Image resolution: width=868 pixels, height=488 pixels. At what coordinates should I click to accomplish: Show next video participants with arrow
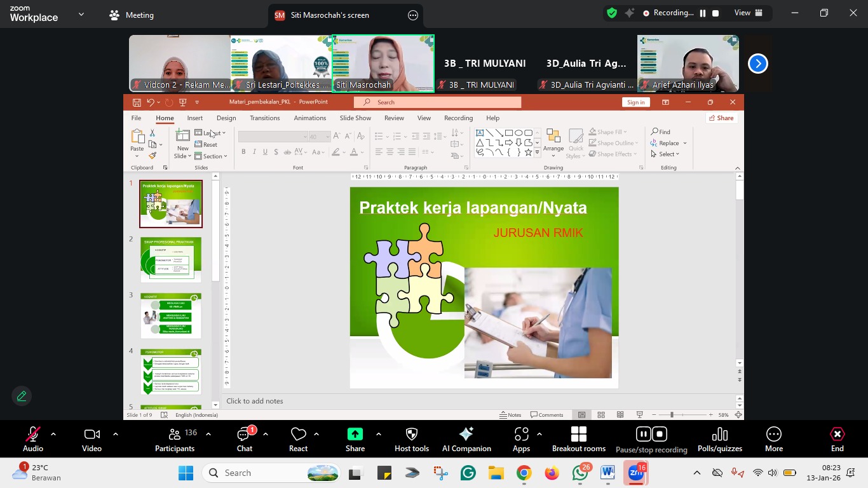tap(757, 64)
